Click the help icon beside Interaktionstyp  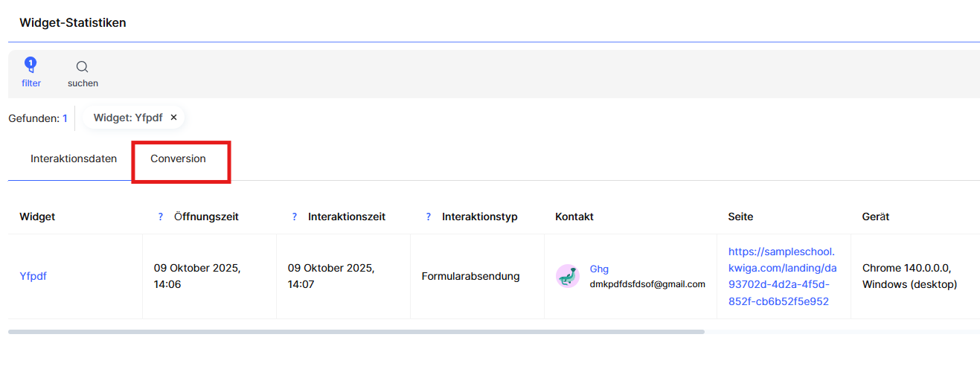pyautogui.click(x=428, y=217)
